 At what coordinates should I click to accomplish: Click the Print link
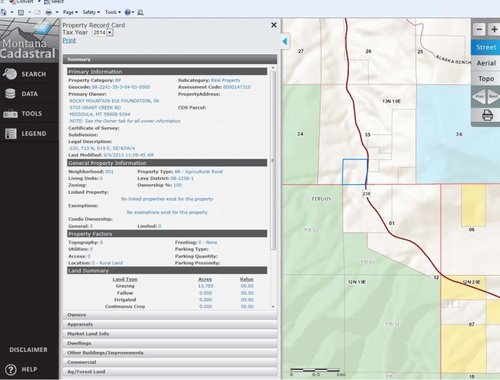pos(69,40)
